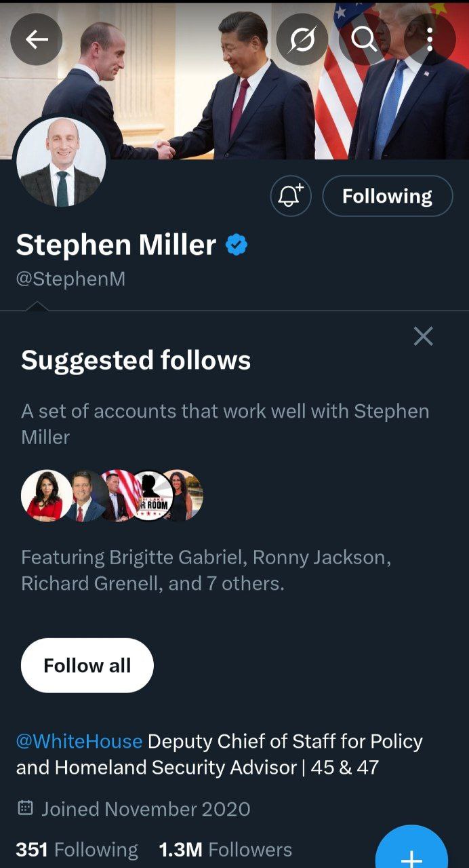
Task: Tap the back arrow icon
Action: (x=37, y=40)
